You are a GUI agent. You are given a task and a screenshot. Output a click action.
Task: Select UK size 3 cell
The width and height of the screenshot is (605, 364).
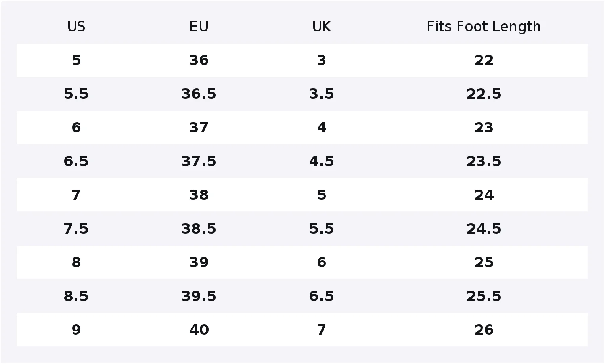coord(322,60)
